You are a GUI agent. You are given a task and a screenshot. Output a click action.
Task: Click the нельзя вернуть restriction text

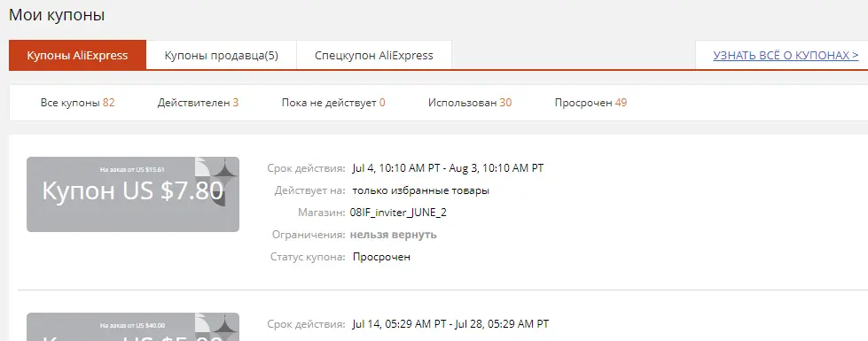[x=393, y=235]
